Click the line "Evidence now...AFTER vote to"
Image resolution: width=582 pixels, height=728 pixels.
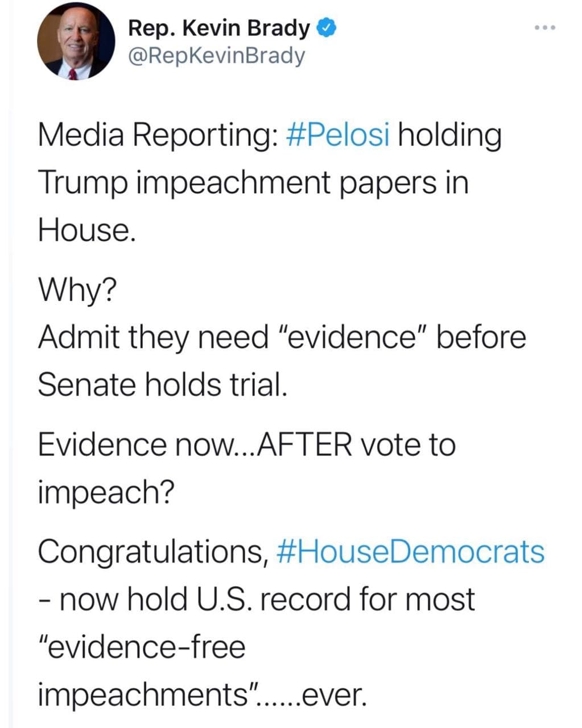coord(246,444)
